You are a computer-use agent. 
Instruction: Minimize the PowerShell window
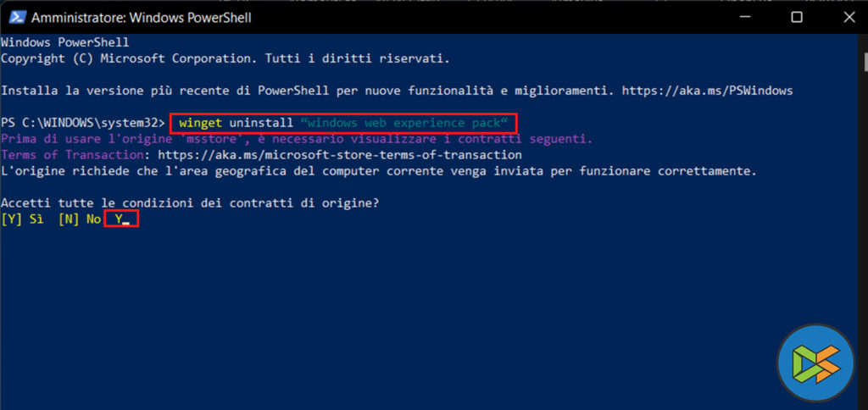[x=747, y=17]
